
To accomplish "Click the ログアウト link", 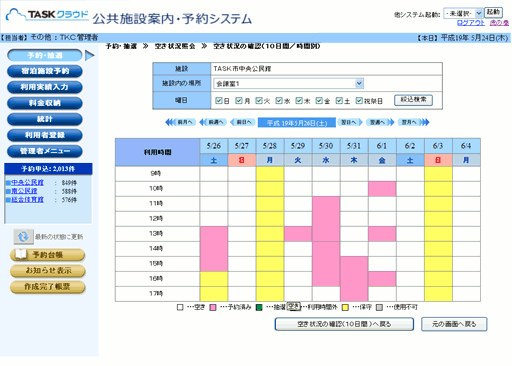I will tap(471, 23).
